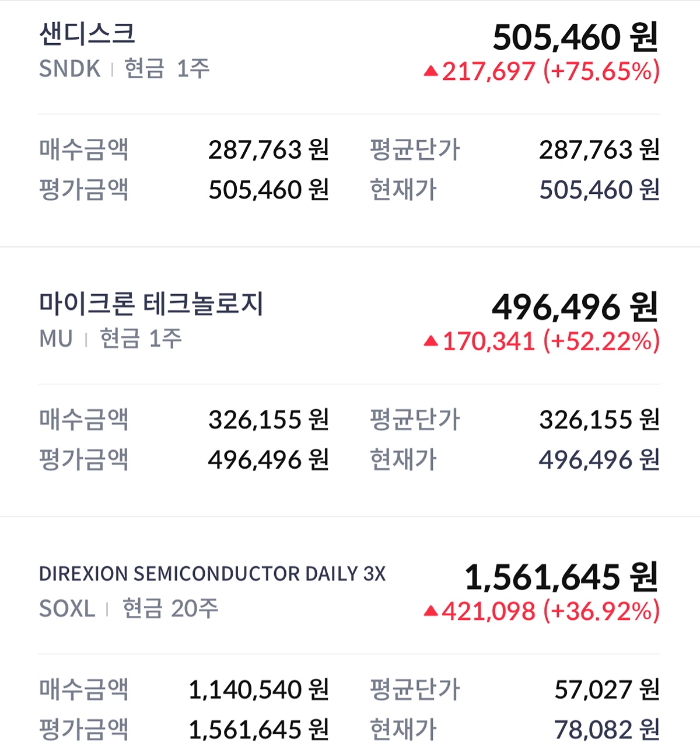
Task: Select the MU ticker symbol
Action: click(56, 339)
